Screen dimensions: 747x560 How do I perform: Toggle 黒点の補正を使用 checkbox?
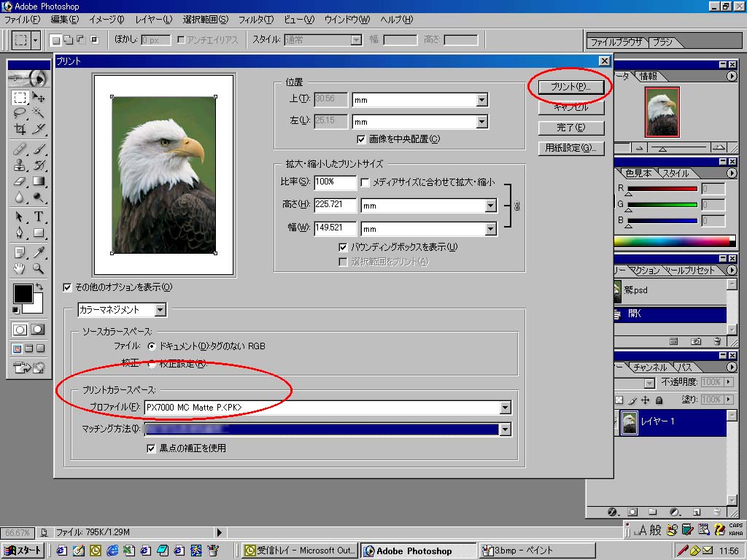(x=152, y=448)
